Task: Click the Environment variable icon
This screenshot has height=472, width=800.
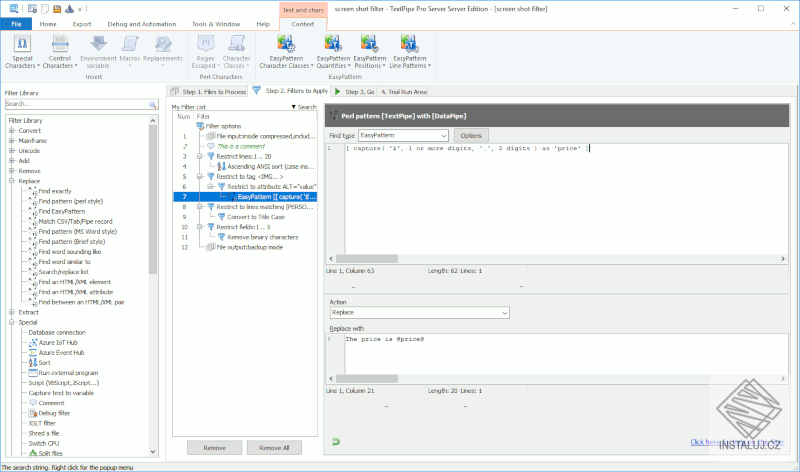Action: point(98,44)
